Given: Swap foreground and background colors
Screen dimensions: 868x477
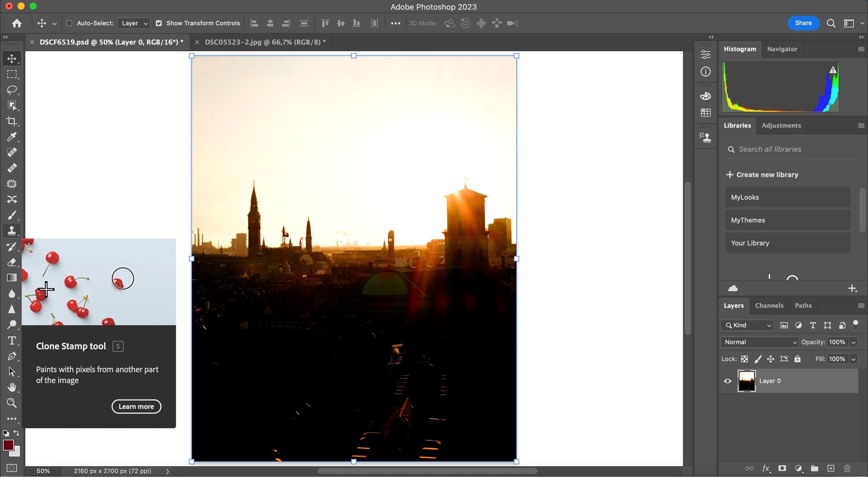Looking at the screenshot, I should click(x=17, y=433).
